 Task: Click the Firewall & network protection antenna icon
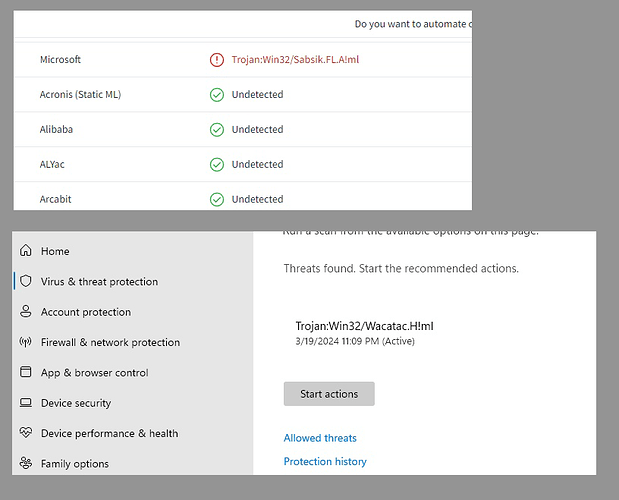point(26,342)
